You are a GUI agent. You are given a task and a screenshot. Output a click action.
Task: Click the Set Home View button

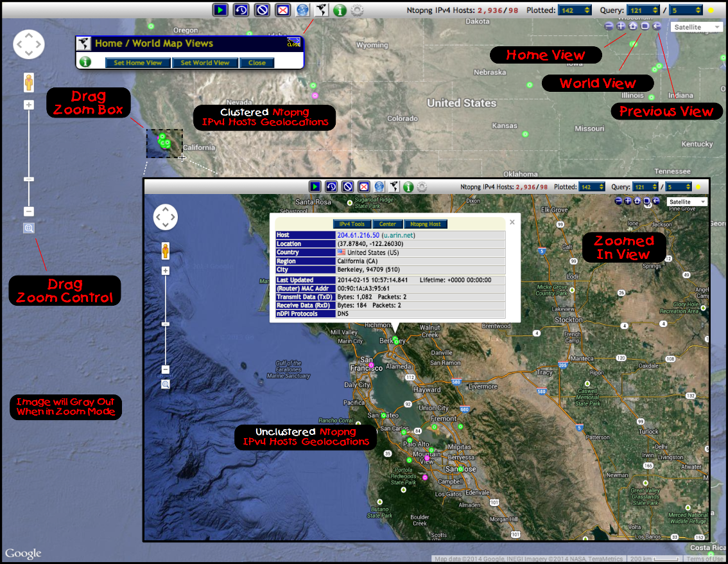pyautogui.click(x=138, y=63)
